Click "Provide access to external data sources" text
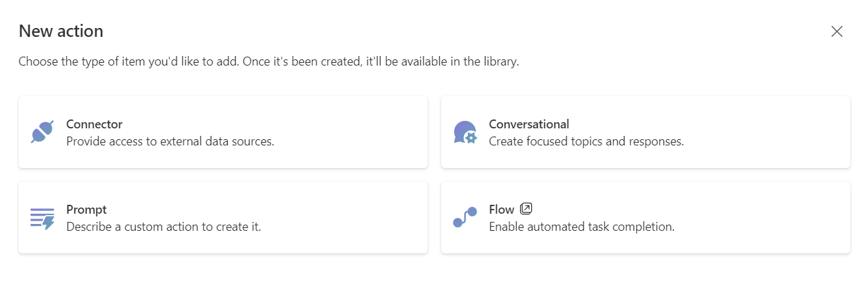The image size is (868, 297). [170, 141]
